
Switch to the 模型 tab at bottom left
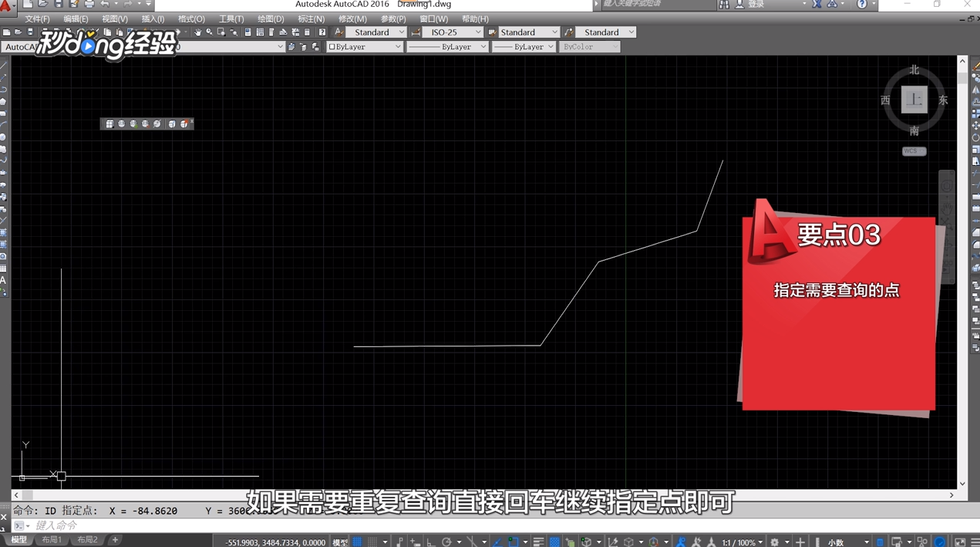[19, 540]
